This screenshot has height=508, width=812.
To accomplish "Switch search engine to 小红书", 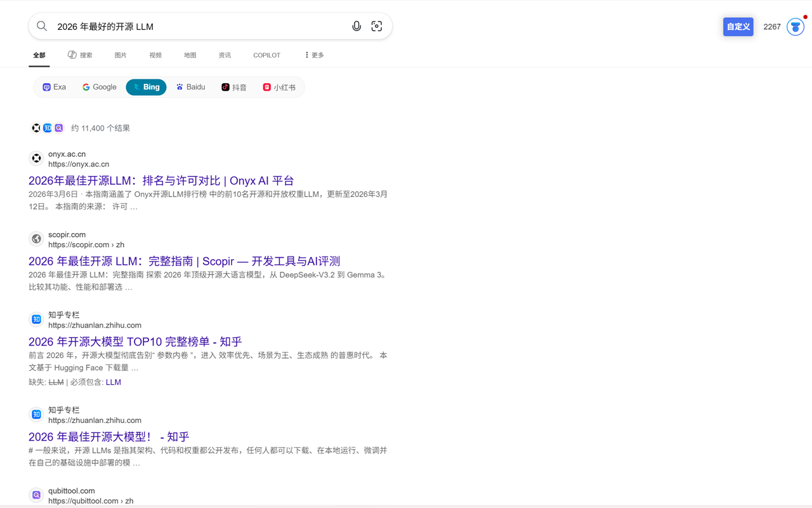I will (280, 87).
